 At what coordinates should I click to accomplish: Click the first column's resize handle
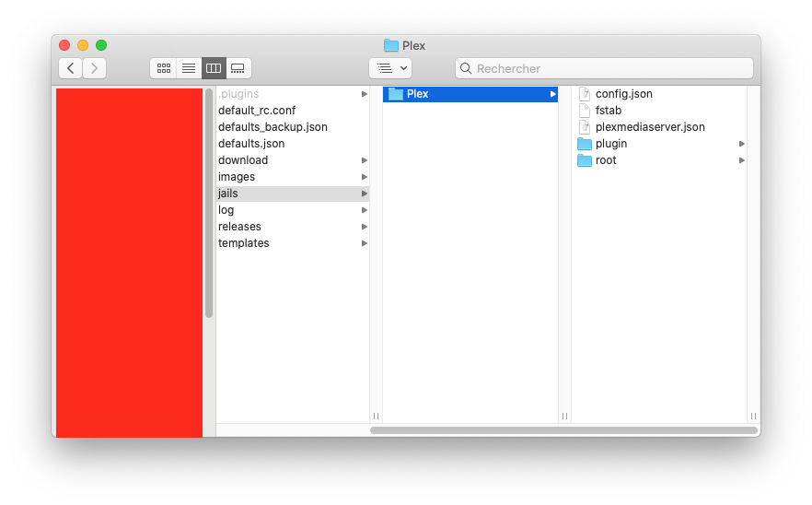point(376,416)
